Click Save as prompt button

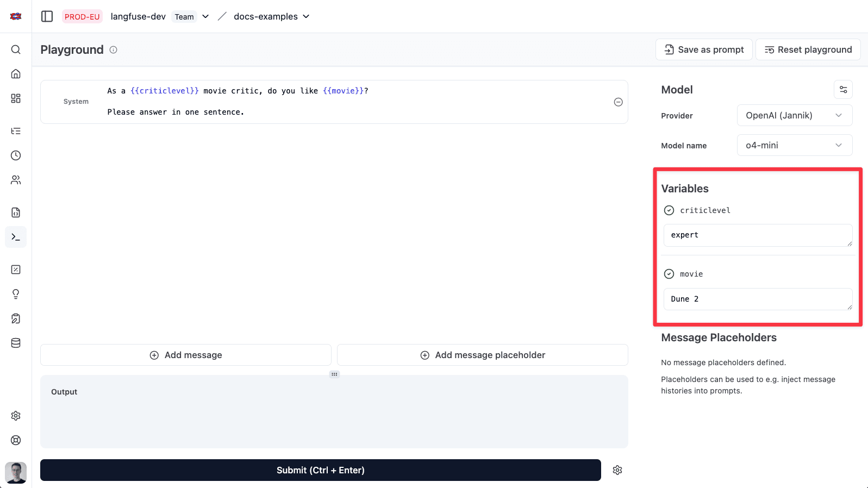(704, 49)
